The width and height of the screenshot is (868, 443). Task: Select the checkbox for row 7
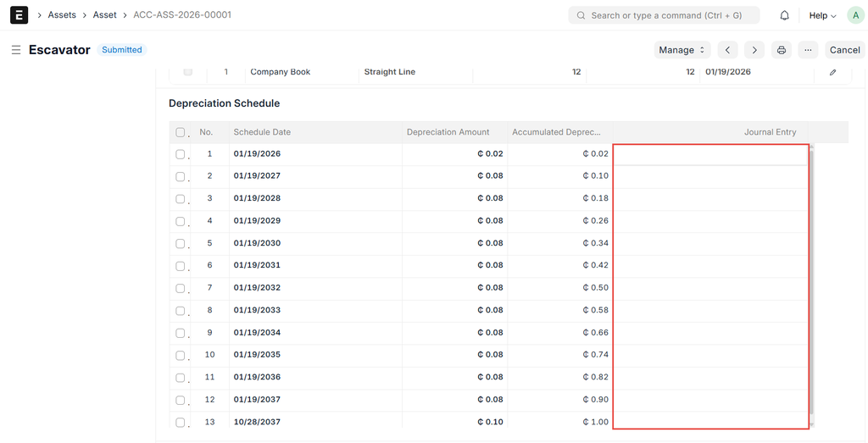click(x=180, y=288)
